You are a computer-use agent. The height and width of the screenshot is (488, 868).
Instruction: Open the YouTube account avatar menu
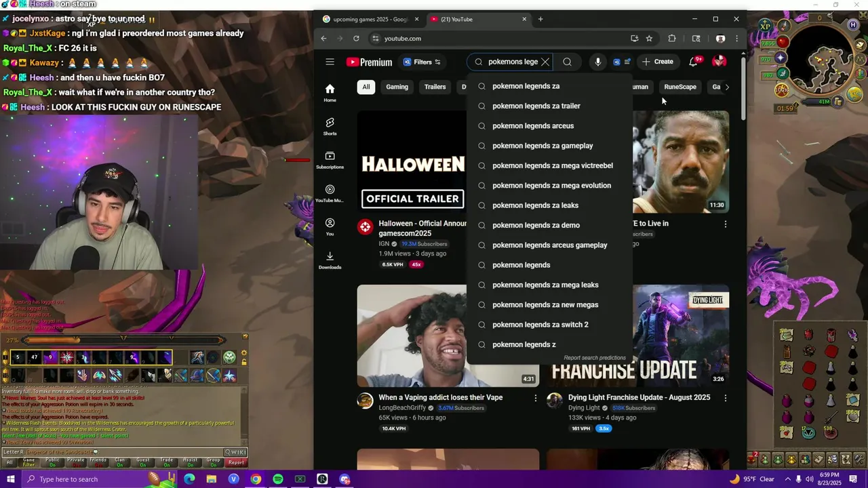pyautogui.click(x=719, y=62)
